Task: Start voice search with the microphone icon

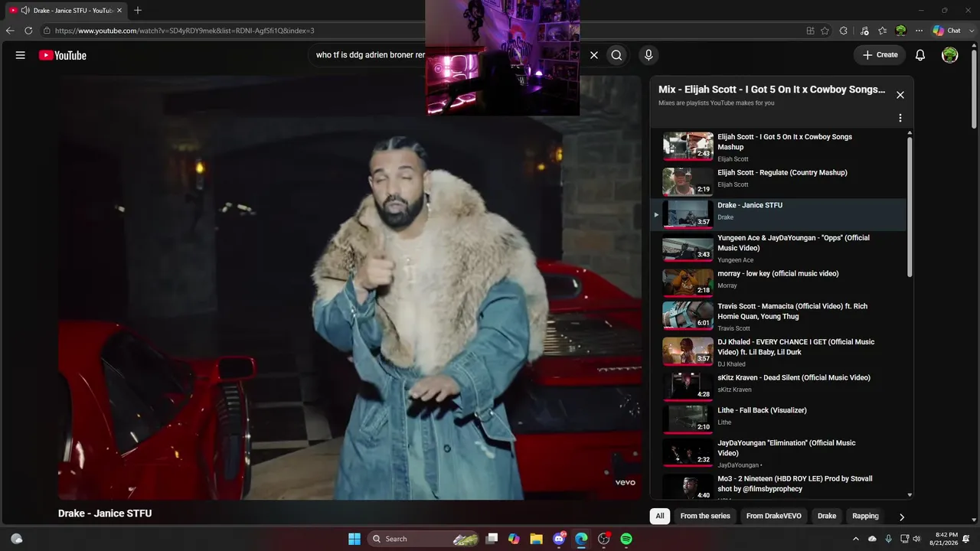Action: pyautogui.click(x=648, y=55)
